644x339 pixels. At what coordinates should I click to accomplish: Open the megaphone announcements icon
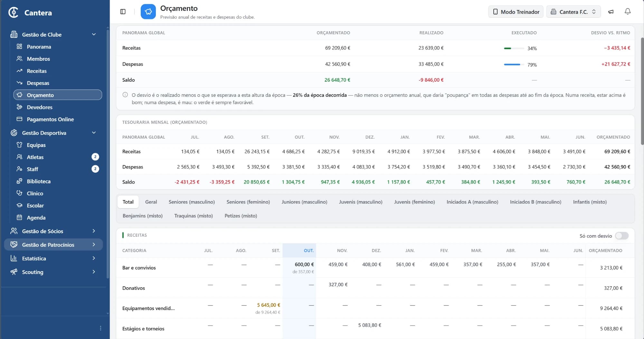tap(611, 12)
